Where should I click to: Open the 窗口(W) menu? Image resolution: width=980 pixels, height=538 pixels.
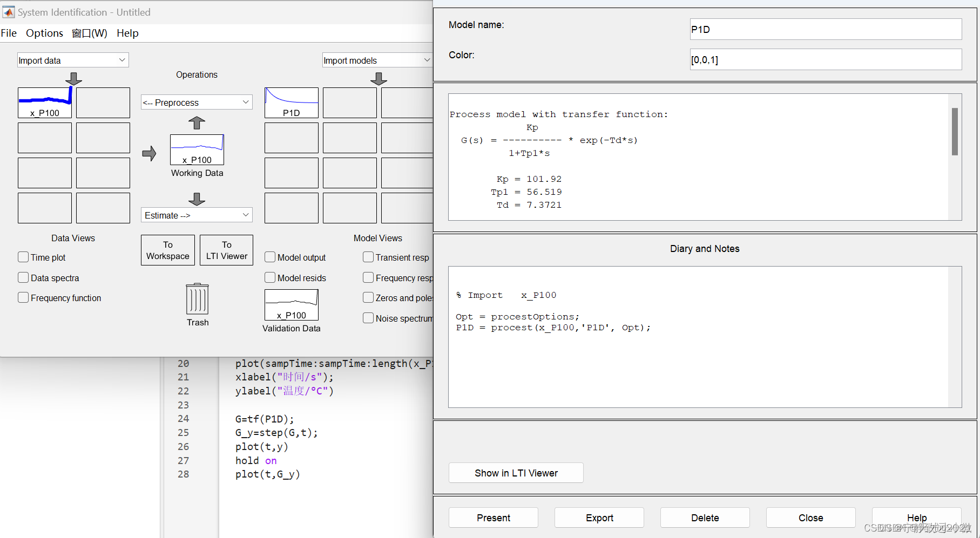(x=90, y=33)
